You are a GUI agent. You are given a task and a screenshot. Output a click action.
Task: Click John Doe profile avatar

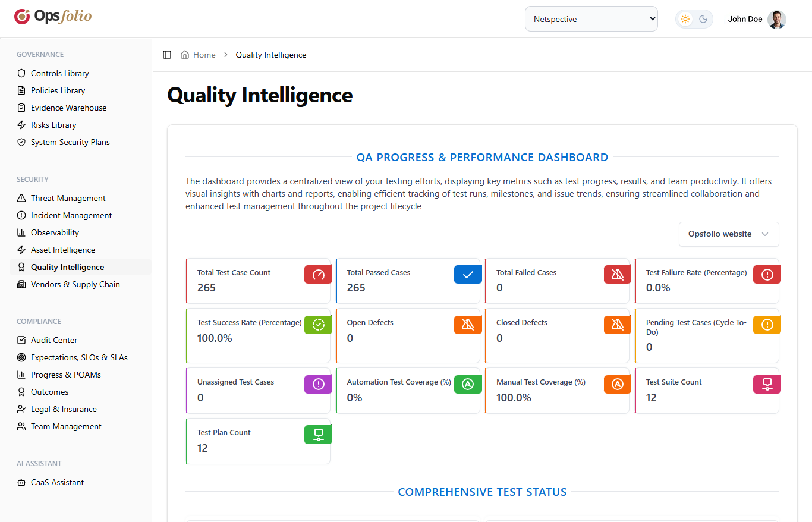click(x=777, y=19)
